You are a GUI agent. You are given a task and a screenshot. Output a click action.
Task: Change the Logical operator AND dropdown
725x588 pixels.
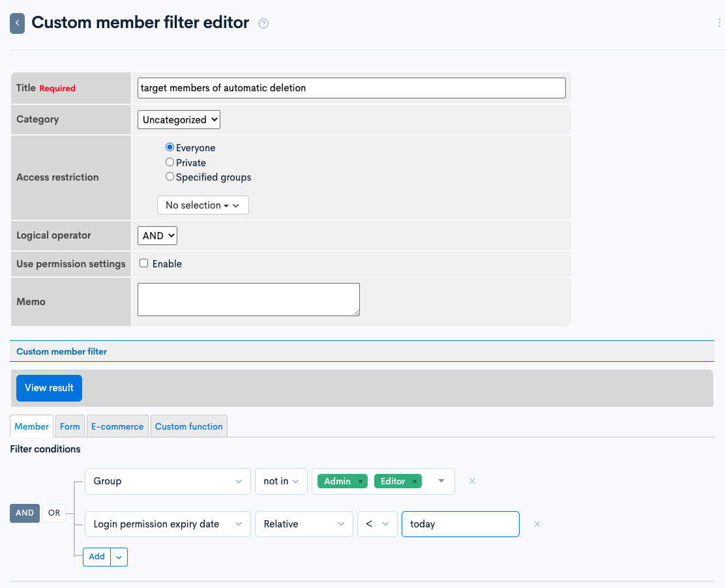coord(156,235)
